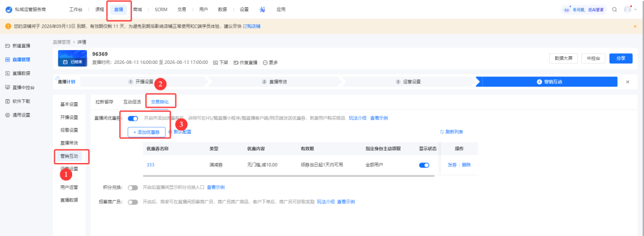Click the 恢复直播 action
This screenshot has height=236, width=644.
point(245,63)
